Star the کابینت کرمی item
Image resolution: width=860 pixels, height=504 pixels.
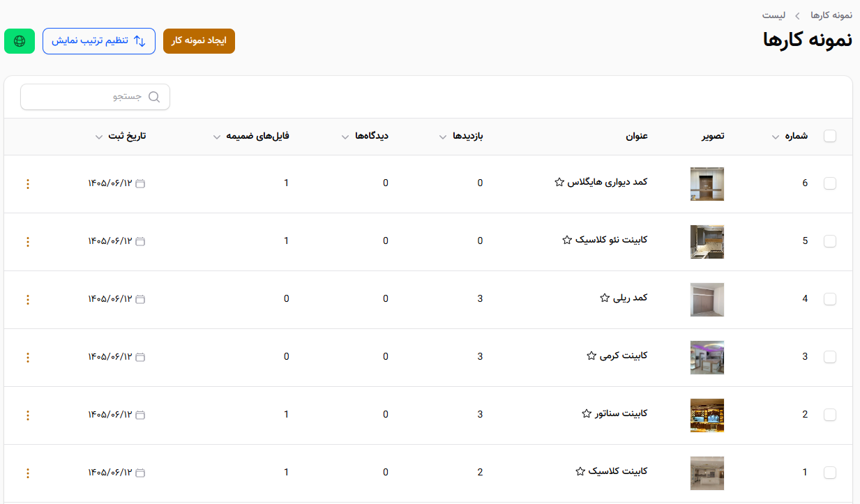click(591, 356)
